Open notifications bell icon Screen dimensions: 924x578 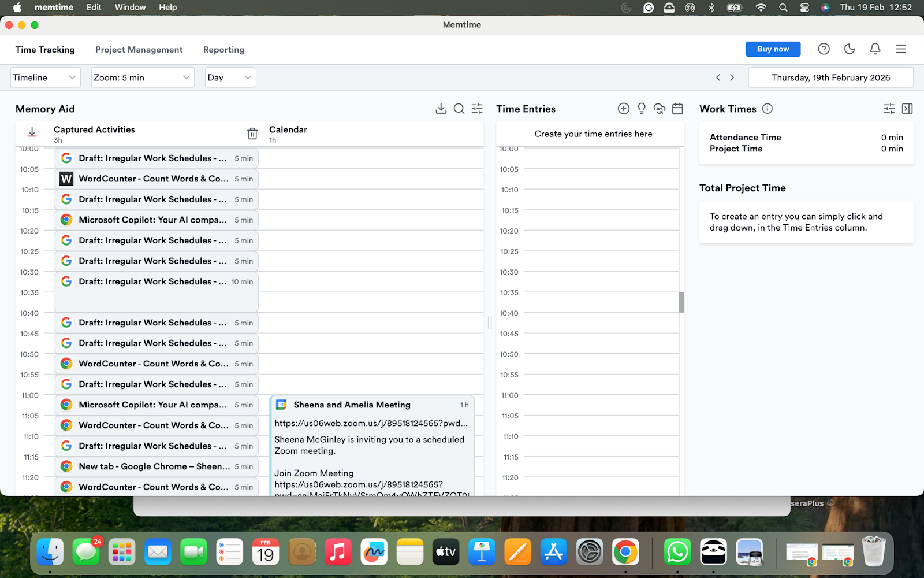(x=875, y=49)
